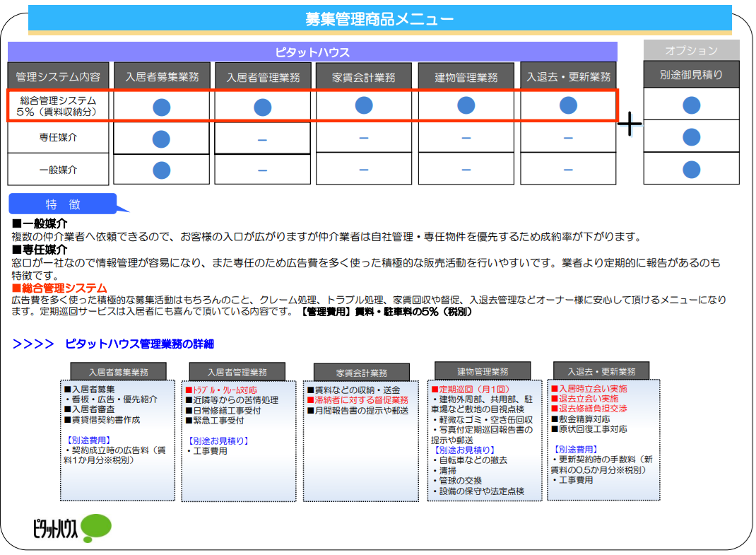Click the red ■総合管理システム heading
Image resolution: width=756 pixels, height=555 pixels.
click(59, 288)
